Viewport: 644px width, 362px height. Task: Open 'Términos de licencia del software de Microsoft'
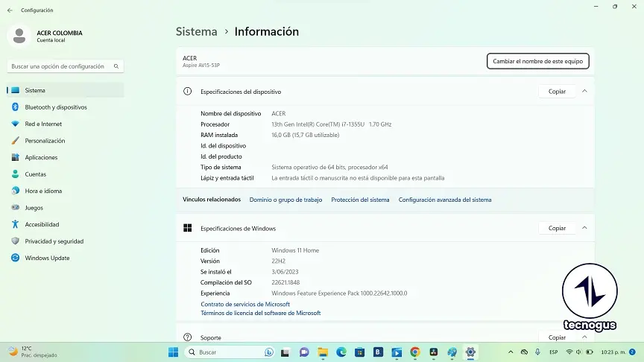260,313
